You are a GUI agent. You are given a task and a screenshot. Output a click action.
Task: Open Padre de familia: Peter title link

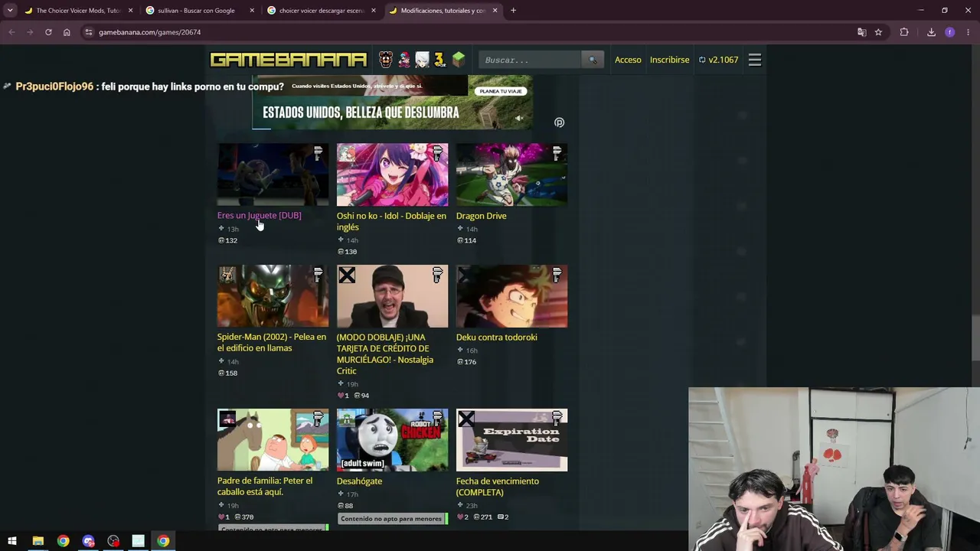click(x=264, y=486)
